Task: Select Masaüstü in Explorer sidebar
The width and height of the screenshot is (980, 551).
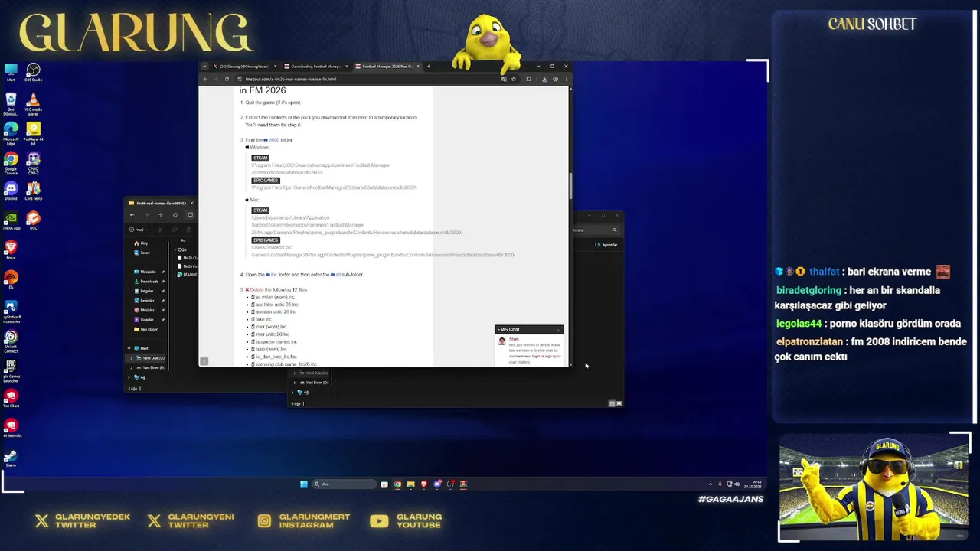Action: point(148,272)
